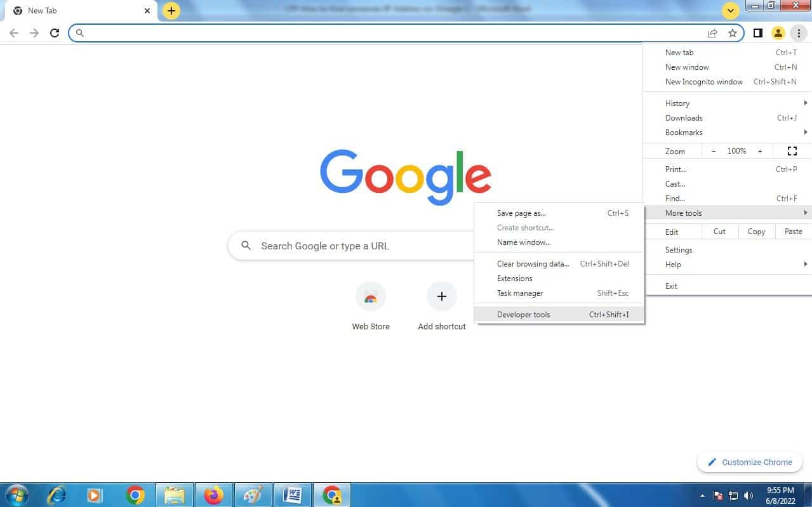Click the full screen icon beside Zoom
Image resolution: width=812 pixels, height=507 pixels.
point(791,151)
